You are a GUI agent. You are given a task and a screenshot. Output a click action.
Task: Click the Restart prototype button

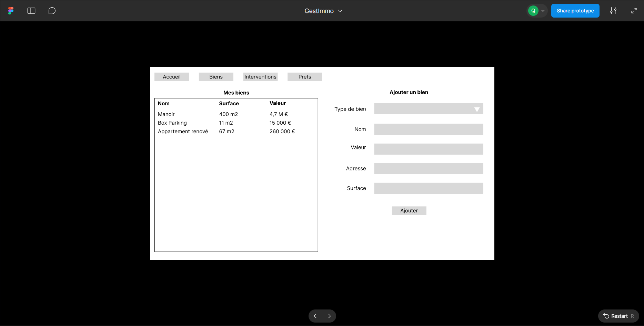click(x=618, y=316)
